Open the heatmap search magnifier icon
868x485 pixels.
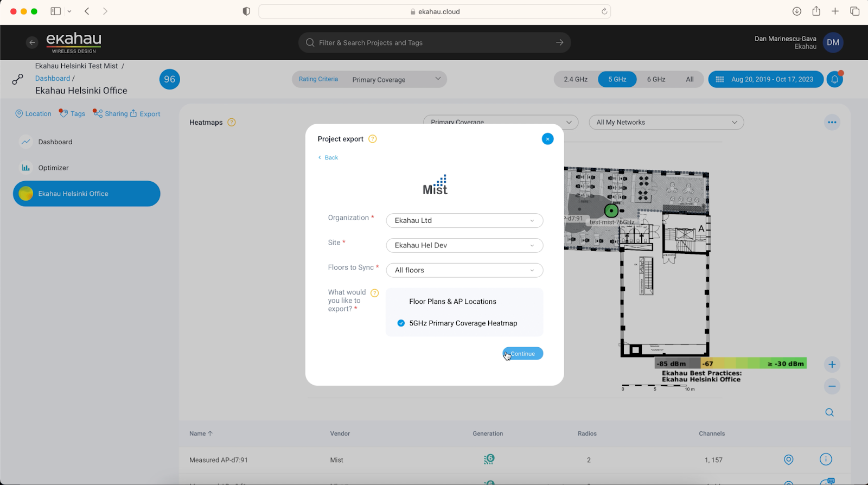pos(829,412)
